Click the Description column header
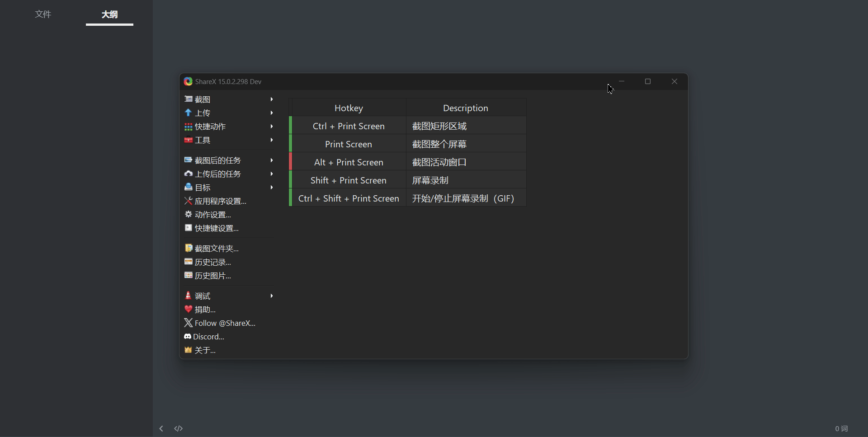The width and height of the screenshot is (868, 437). (466, 108)
